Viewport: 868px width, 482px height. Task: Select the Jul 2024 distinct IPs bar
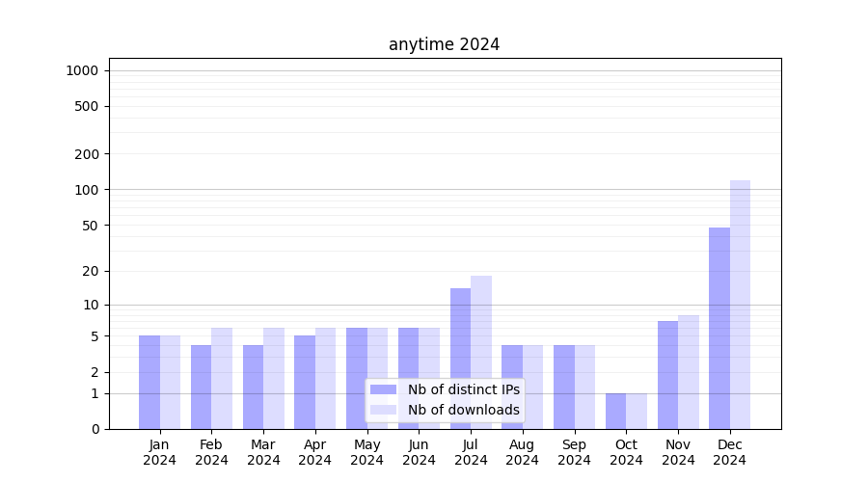pos(460,359)
